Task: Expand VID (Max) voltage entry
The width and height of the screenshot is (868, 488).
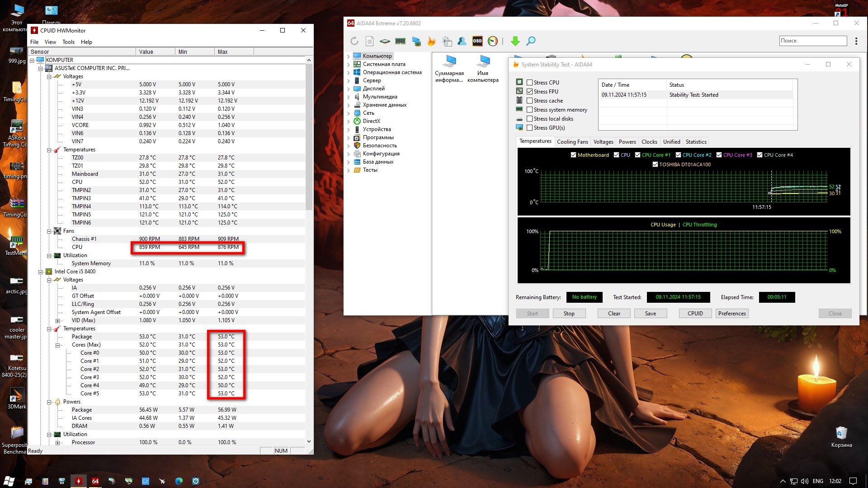Action: click(x=57, y=320)
